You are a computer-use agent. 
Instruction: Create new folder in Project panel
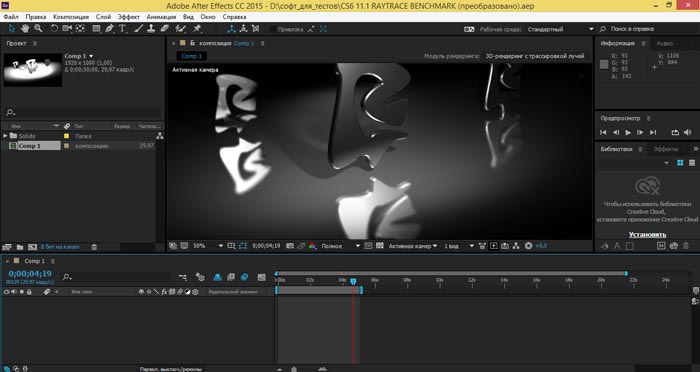pos(20,247)
